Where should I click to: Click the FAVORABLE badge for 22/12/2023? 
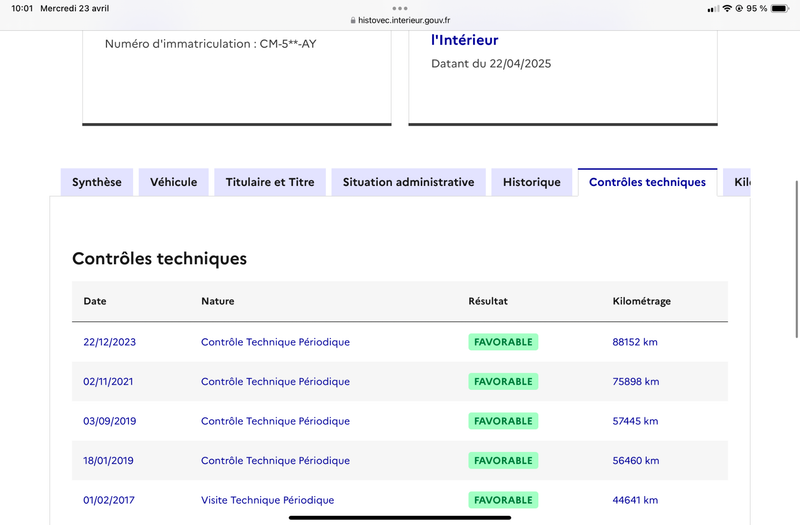(x=503, y=342)
